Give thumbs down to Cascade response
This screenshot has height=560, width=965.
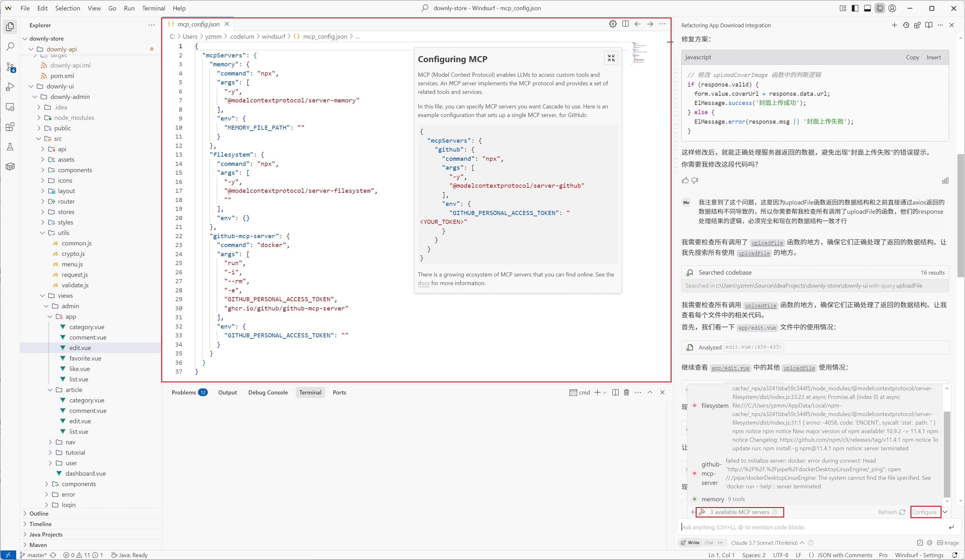click(x=695, y=180)
